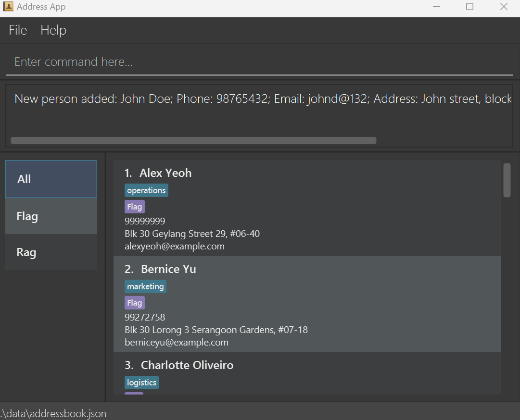Click the operations tag on Alex Yeoh
Screen dimensions: 520x420
(x=146, y=190)
